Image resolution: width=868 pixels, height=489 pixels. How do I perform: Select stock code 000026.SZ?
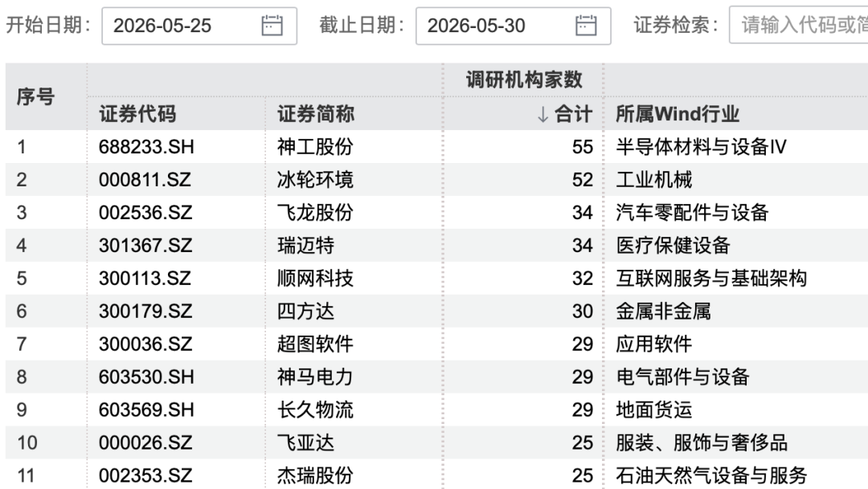tap(145, 442)
